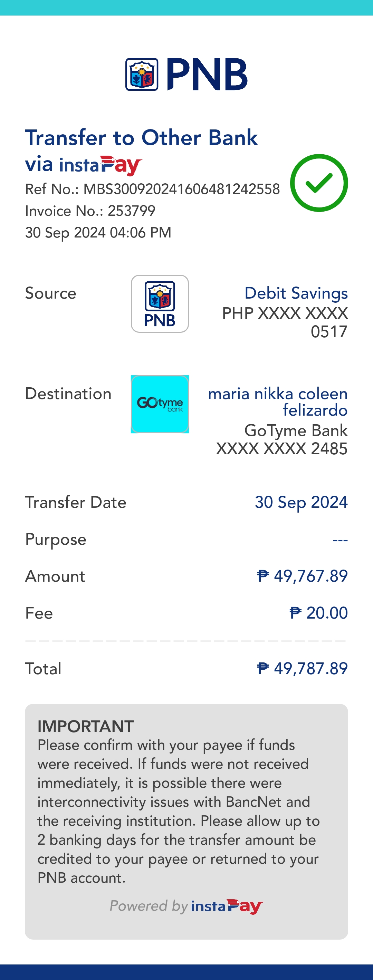Tap the Fee value 20.00
Screen dimensions: 373x980
327,613
